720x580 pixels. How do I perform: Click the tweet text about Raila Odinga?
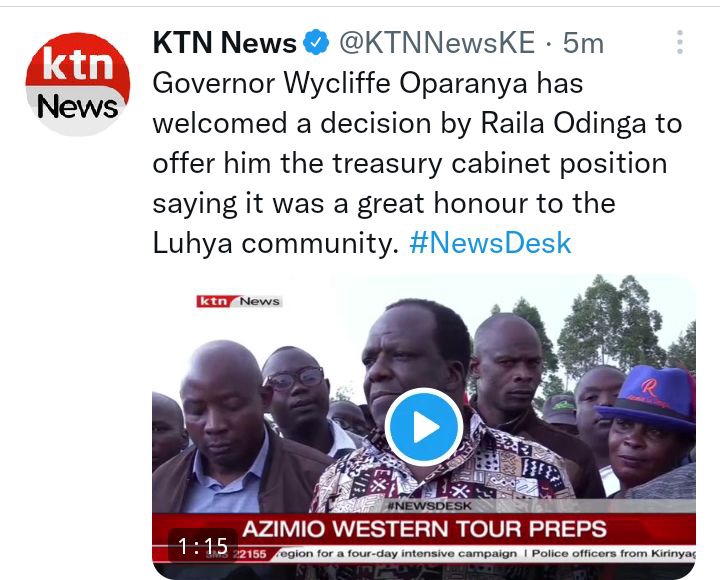click(417, 163)
